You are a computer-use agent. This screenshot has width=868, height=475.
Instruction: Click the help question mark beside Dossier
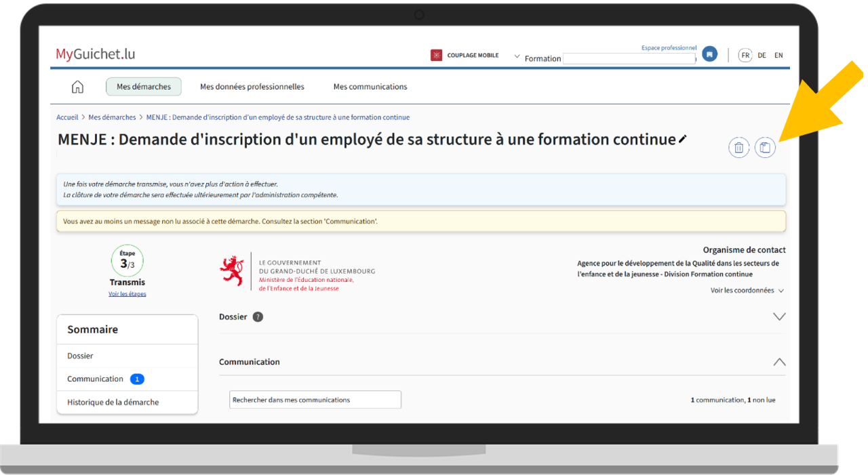[258, 317]
